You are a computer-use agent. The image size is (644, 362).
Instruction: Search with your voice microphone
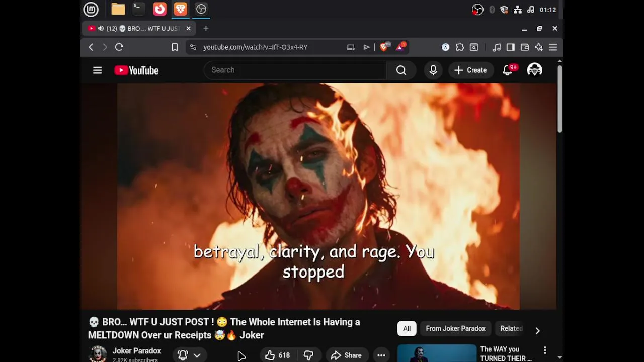click(x=433, y=70)
